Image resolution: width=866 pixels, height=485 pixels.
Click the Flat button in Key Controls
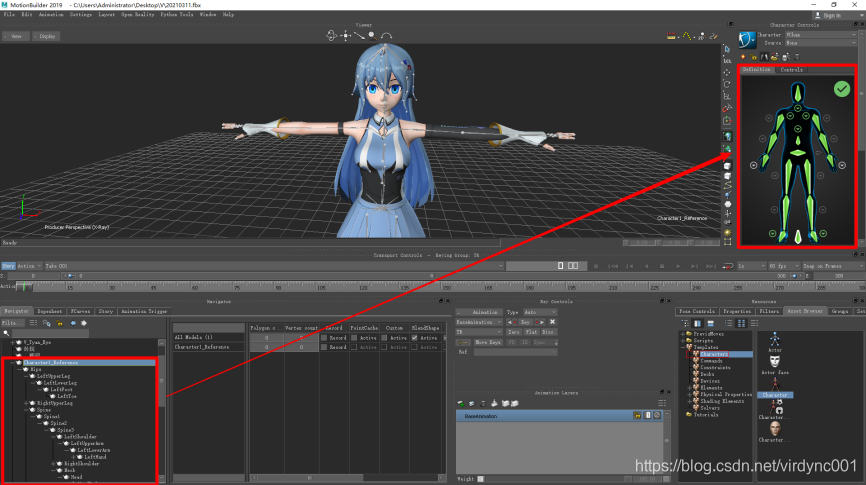[531, 332]
